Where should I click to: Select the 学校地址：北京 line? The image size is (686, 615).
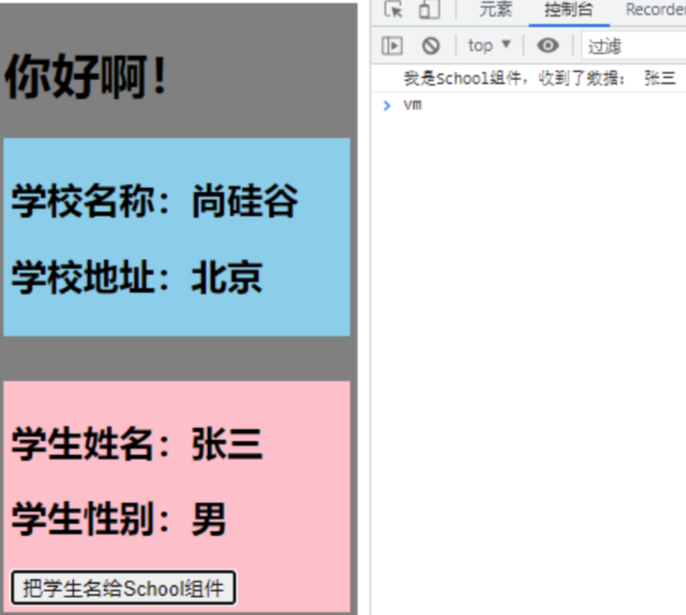(x=137, y=277)
